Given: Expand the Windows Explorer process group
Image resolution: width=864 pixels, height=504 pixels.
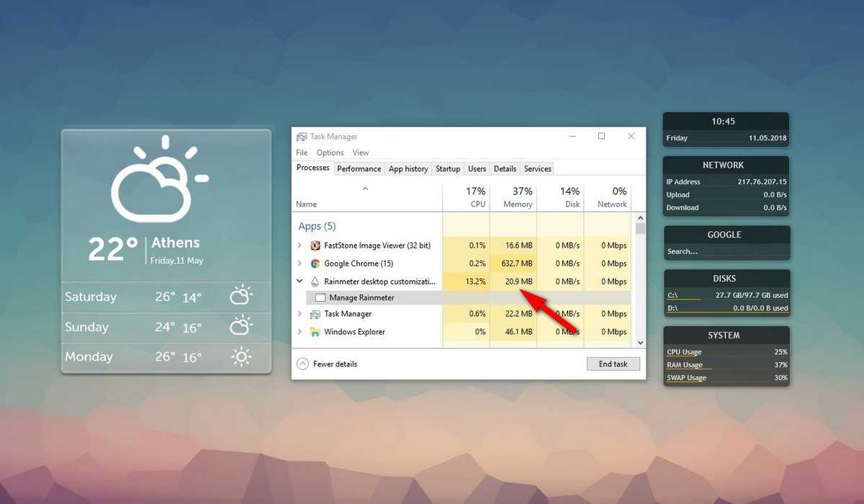Looking at the screenshot, I should tap(300, 332).
